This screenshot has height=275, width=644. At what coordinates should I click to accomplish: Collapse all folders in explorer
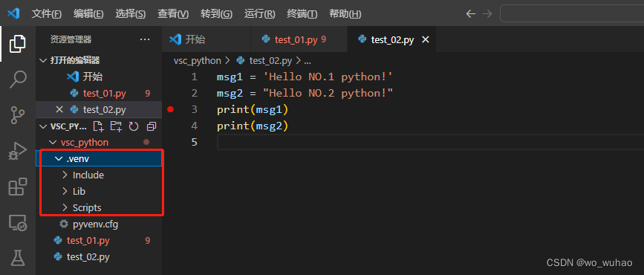[152, 126]
